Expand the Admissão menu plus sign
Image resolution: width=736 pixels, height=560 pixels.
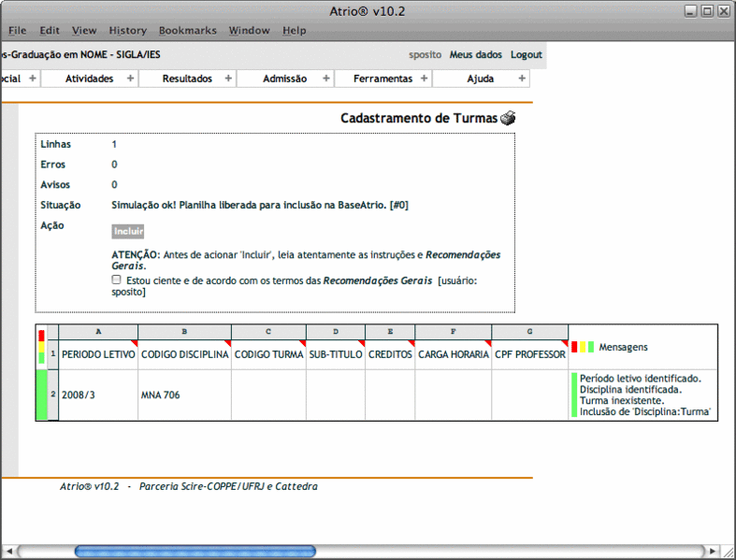coord(325,79)
